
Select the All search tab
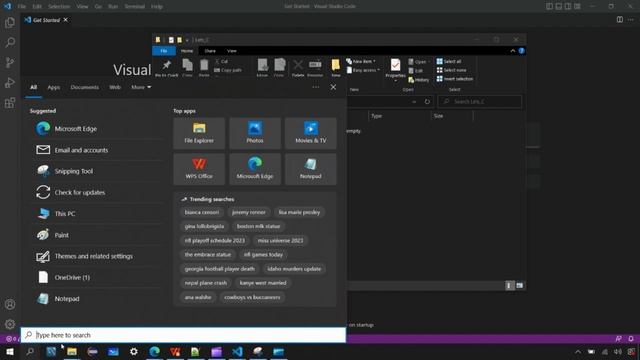pos(33,87)
